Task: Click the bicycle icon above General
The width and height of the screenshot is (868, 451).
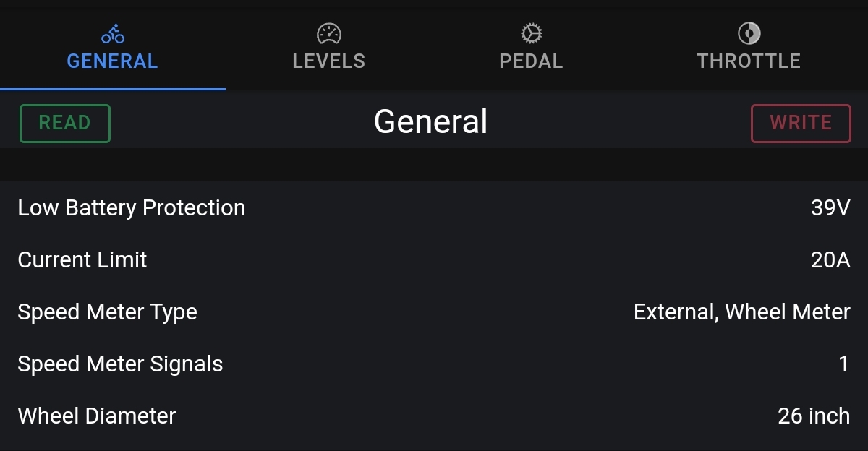Action: [112, 34]
